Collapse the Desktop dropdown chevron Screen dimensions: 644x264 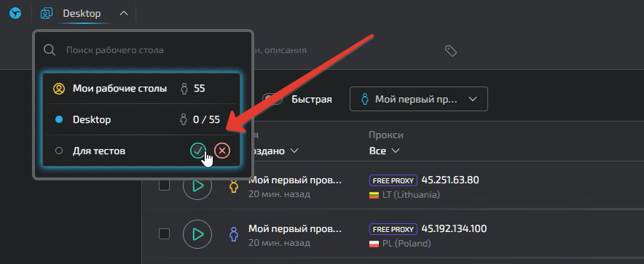(x=124, y=14)
